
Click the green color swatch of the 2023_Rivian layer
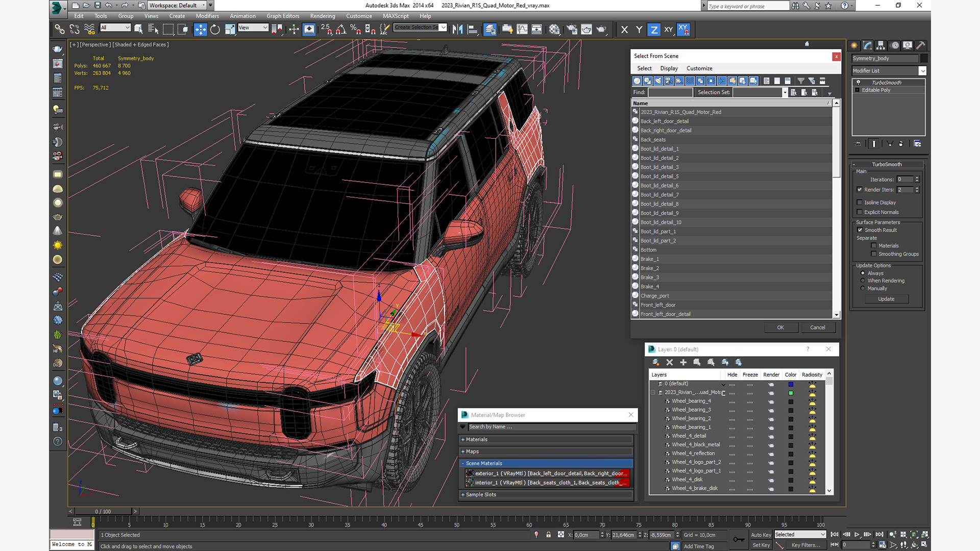click(791, 393)
